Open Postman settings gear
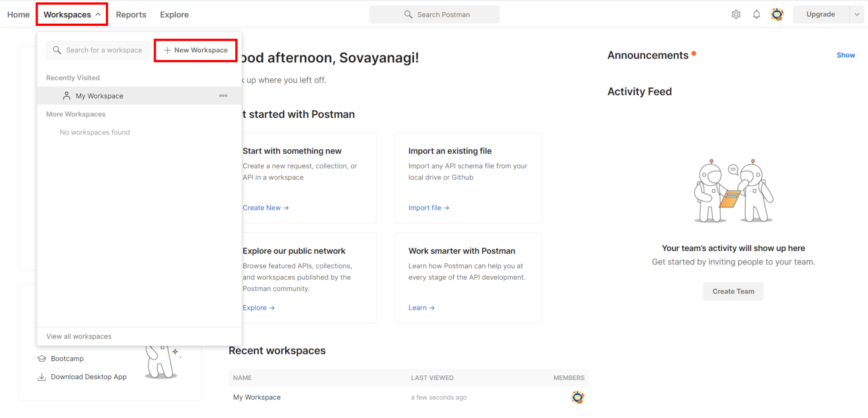The width and height of the screenshot is (868, 418). point(736,14)
